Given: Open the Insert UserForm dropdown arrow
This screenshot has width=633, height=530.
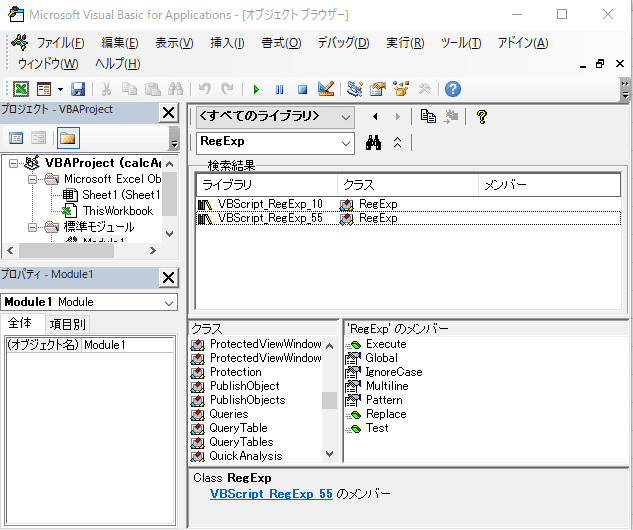Looking at the screenshot, I should pos(60,89).
